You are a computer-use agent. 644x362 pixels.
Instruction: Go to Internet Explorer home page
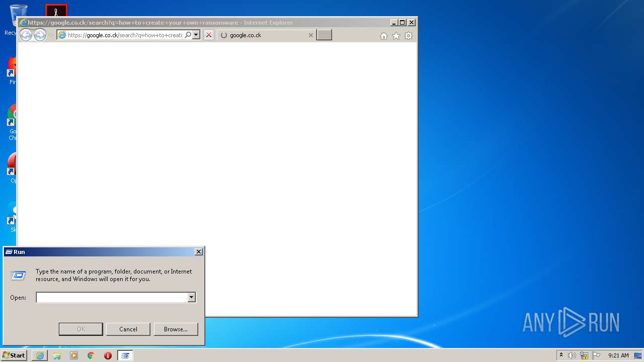pyautogui.click(x=384, y=36)
